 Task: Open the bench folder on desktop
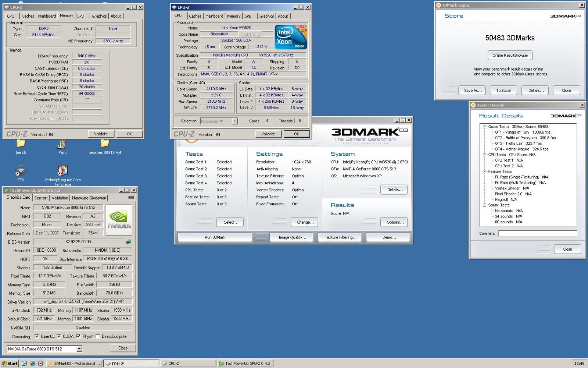21,146
